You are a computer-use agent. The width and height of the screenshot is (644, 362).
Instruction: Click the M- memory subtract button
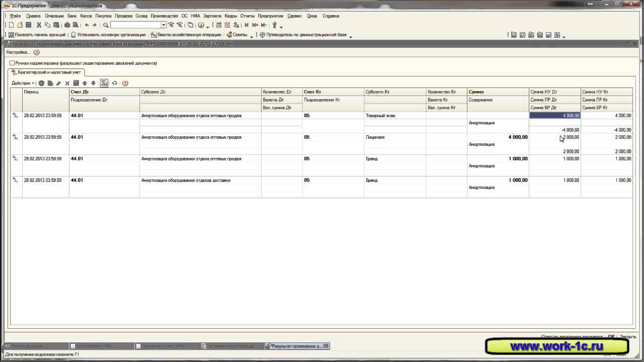pyautogui.click(x=264, y=25)
